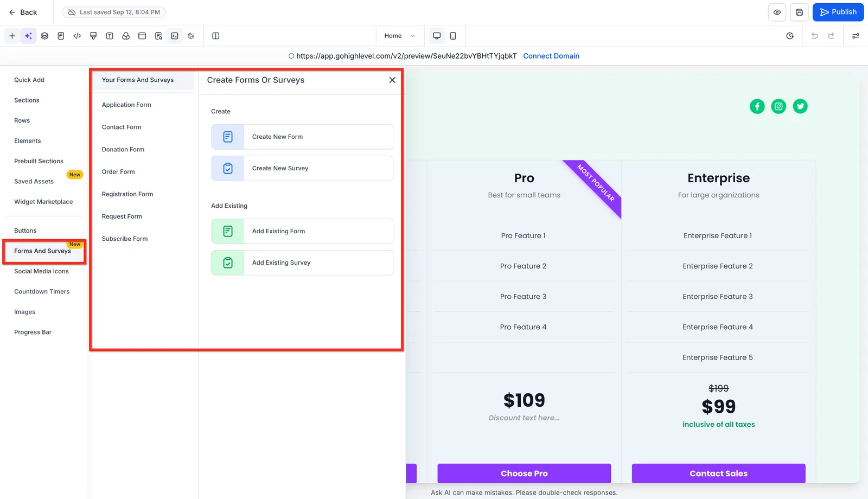Viewport: 868px width, 499px height.
Task: Open the Home page dropdown
Action: (x=400, y=36)
